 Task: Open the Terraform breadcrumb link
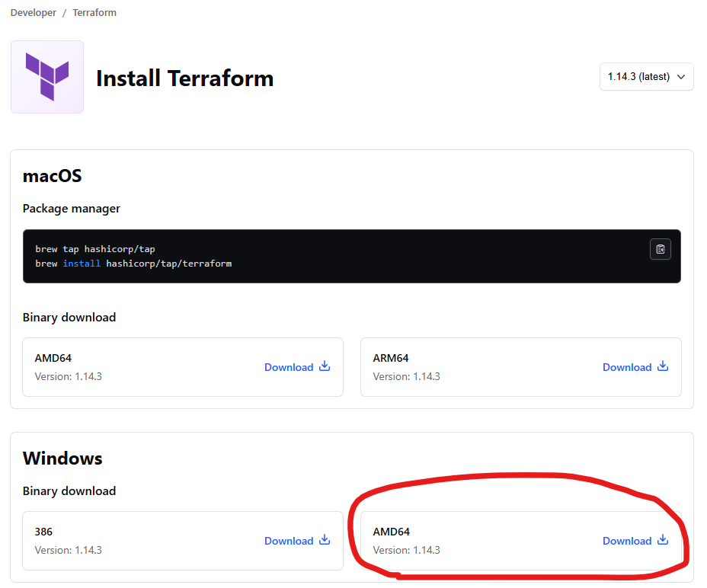pyautogui.click(x=94, y=13)
